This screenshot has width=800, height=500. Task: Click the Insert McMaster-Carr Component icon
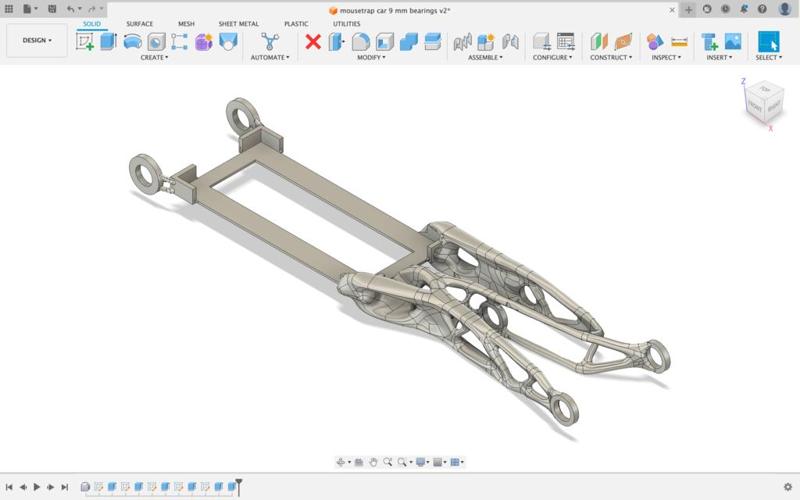[709, 42]
